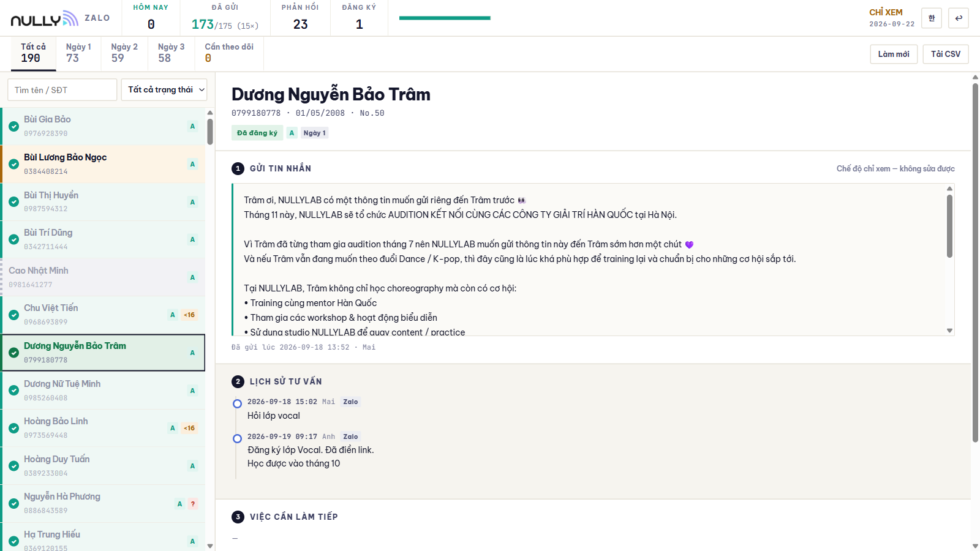
Task: Click the message box scrollbar thumb
Action: pyautogui.click(x=950, y=226)
